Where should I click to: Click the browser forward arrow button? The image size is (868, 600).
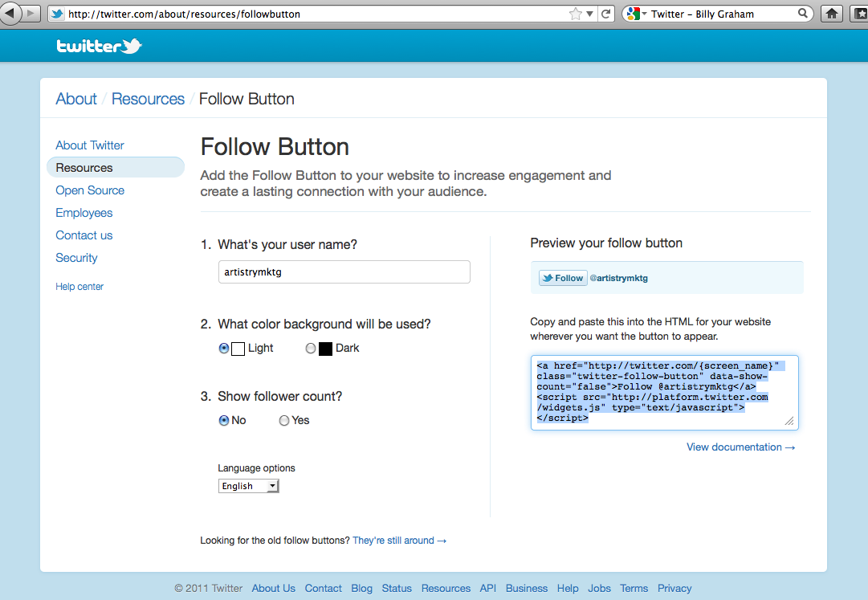[31, 14]
